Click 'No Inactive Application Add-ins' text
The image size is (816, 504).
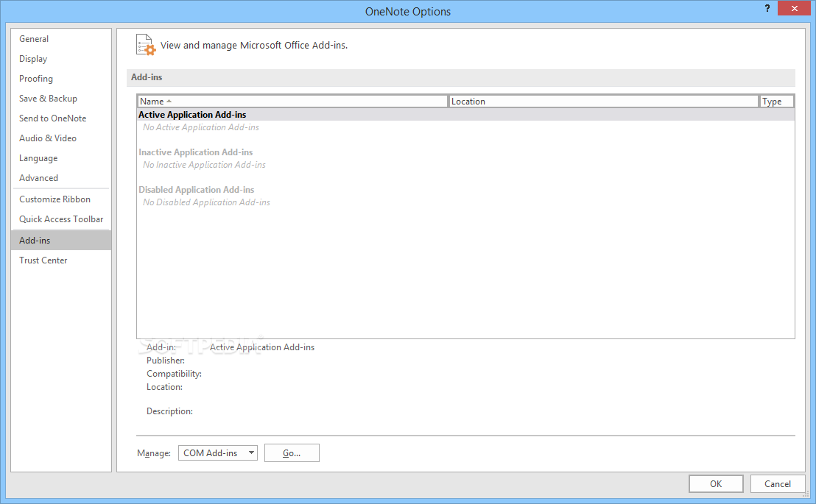click(x=205, y=165)
